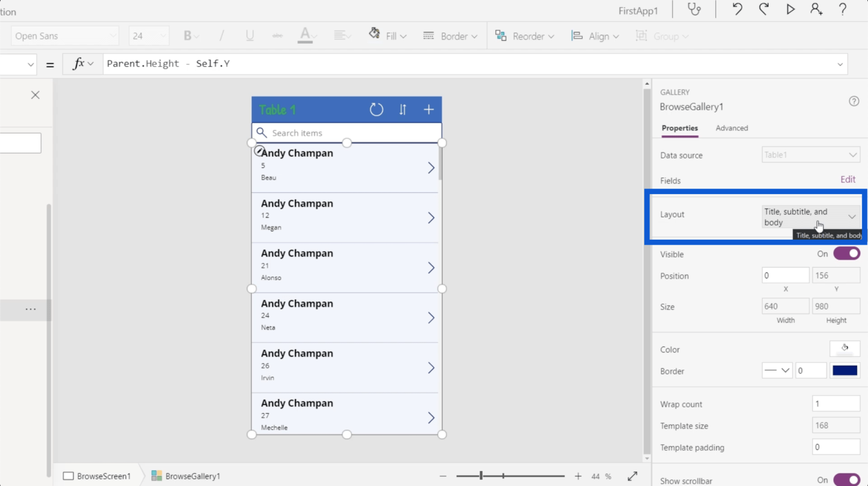Toggle Underline formatting

[x=250, y=36]
